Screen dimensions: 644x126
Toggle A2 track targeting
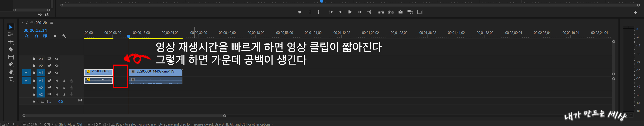click(x=41, y=88)
